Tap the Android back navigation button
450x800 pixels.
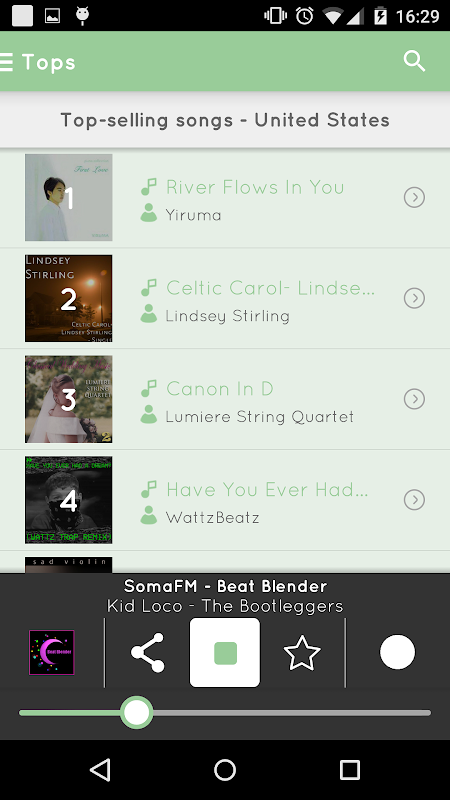[100, 770]
